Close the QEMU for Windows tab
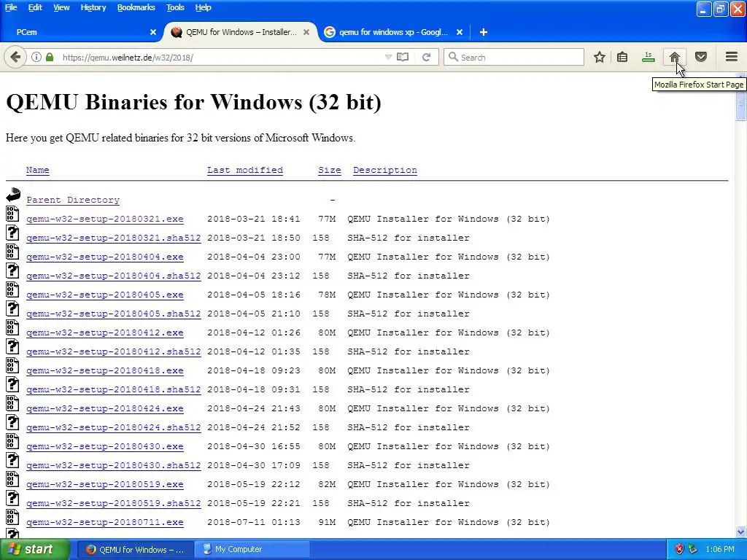 tap(306, 32)
